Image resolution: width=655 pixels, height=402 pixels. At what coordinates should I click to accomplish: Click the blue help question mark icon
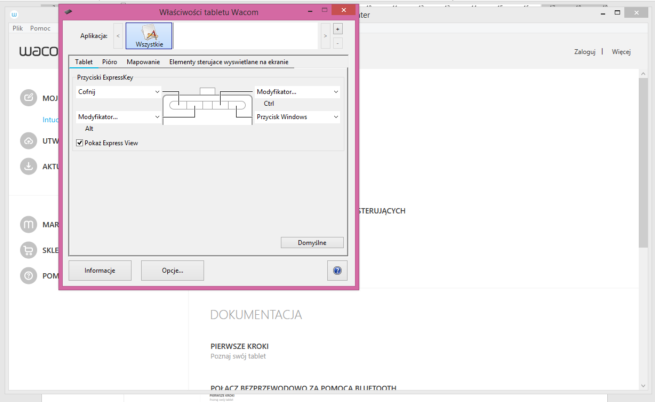click(337, 270)
